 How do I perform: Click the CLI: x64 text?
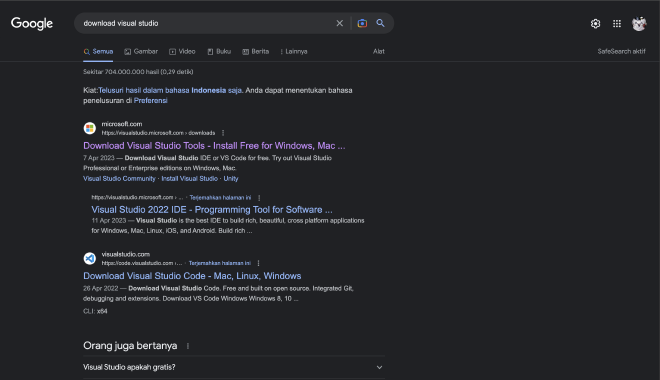pos(95,311)
